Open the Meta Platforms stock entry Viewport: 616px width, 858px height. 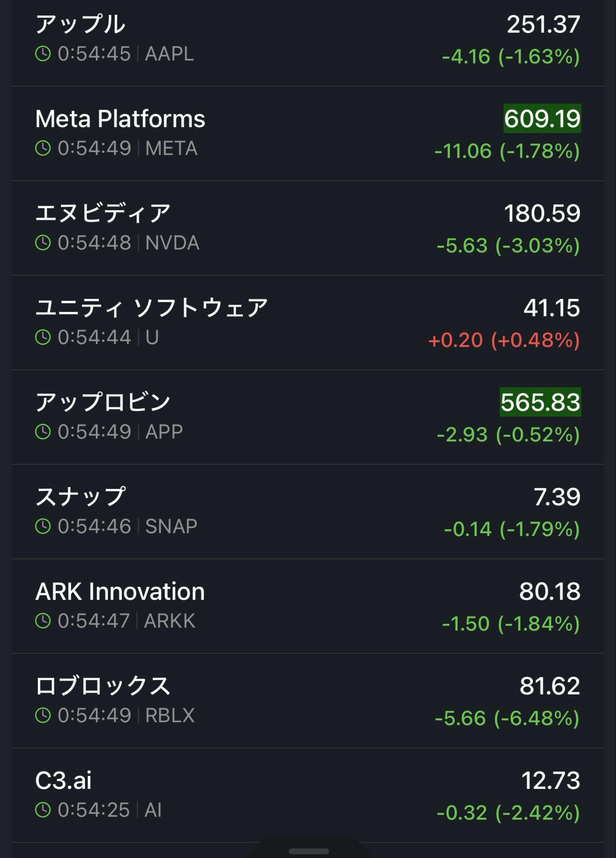click(x=120, y=119)
